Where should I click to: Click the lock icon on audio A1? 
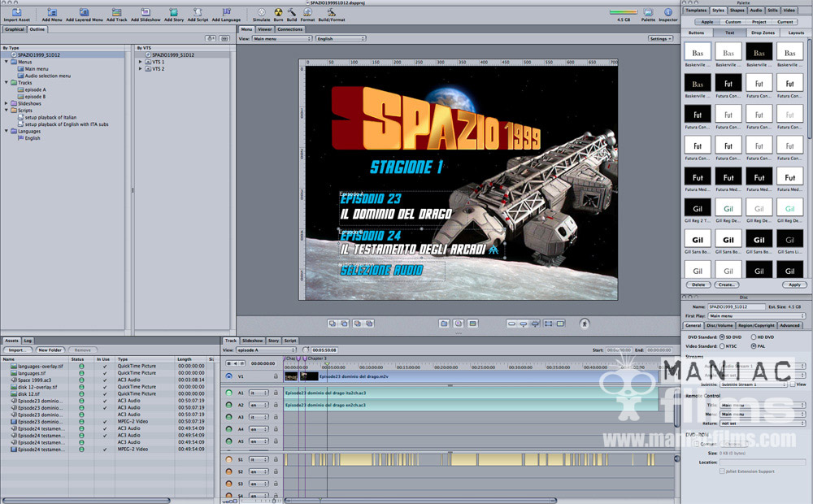pyautogui.click(x=276, y=393)
